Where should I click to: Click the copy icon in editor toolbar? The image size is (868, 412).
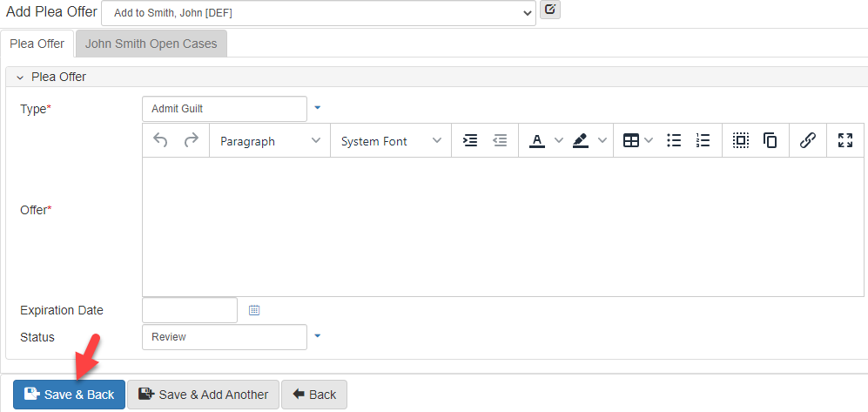click(770, 140)
